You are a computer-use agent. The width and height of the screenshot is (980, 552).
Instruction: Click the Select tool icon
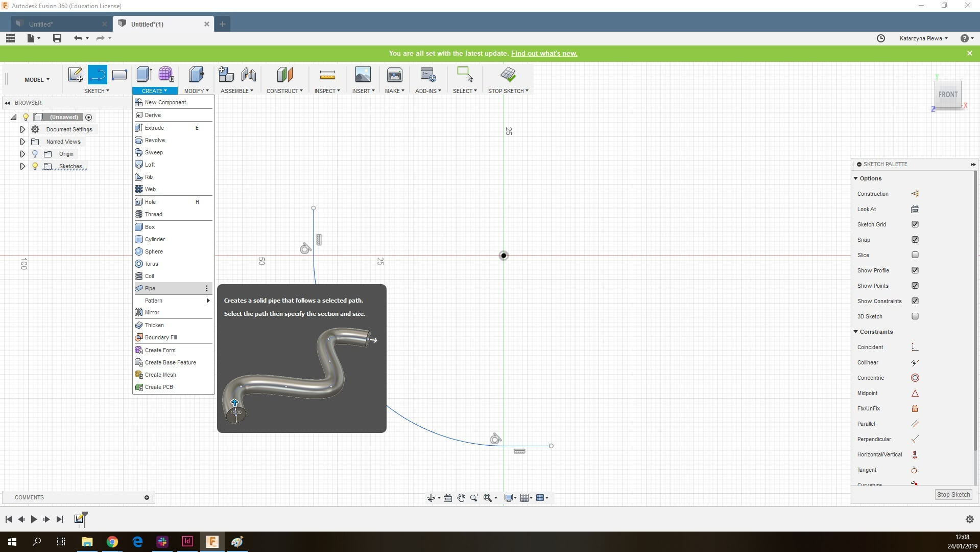[x=465, y=75]
